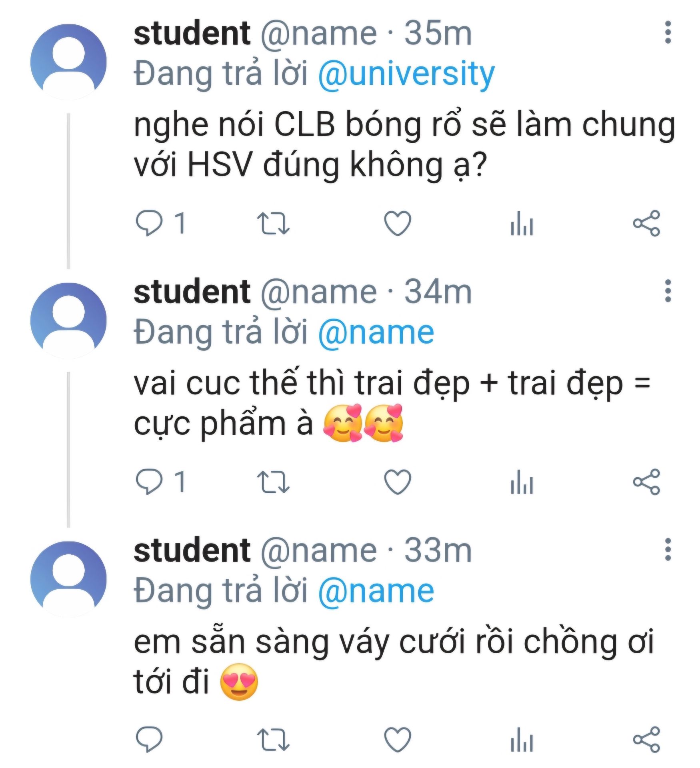Open @name mention in the 34m reply
The height and width of the screenshot is (768, 700).
(x=376, y=332)
